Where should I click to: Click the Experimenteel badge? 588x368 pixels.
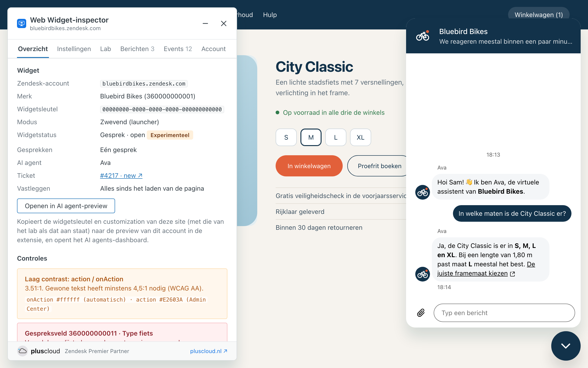pyautogui.click(x=170, y=135)
